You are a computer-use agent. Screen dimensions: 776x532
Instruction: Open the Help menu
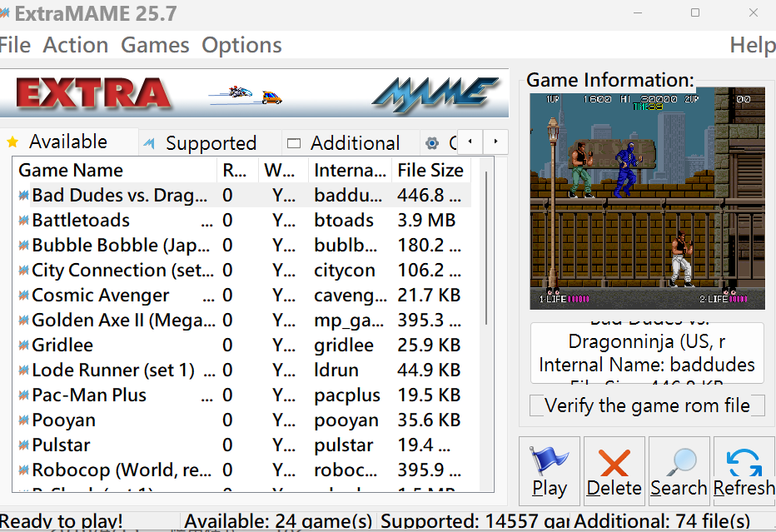pyautogui.click(x=752, y=45)
